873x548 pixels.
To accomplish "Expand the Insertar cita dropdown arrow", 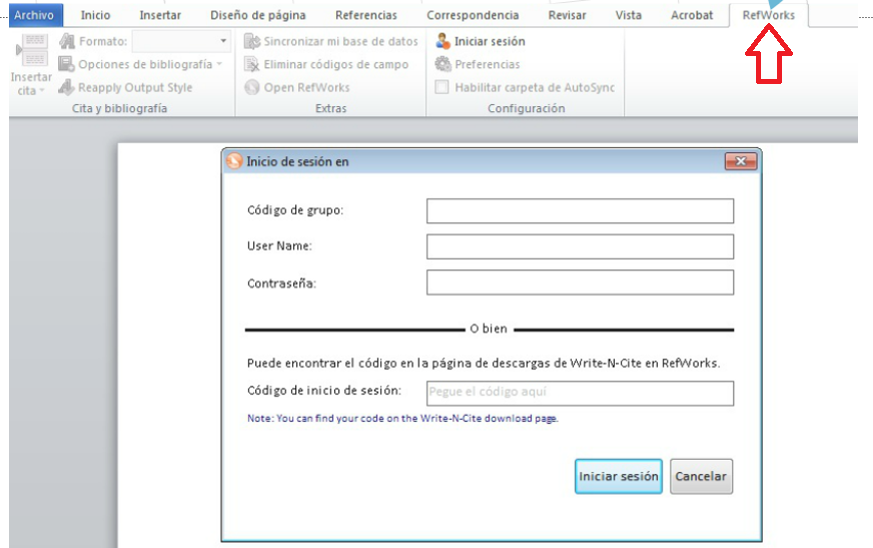I will [42, 91].
